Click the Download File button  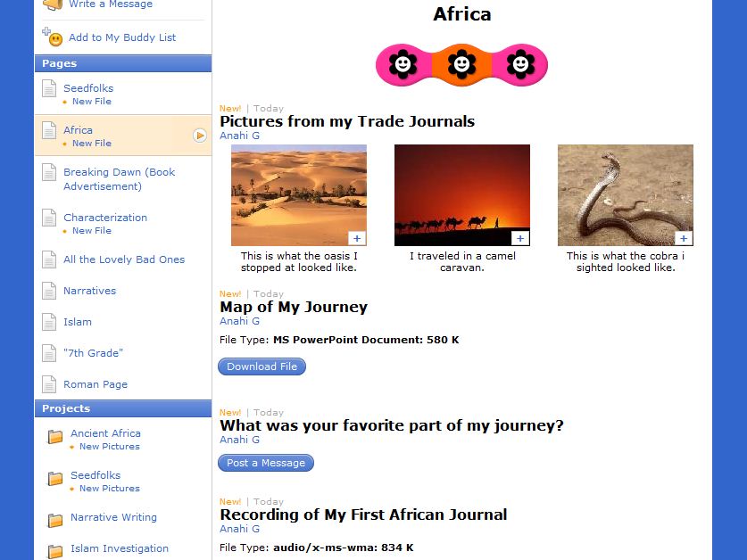click(261, 366)
